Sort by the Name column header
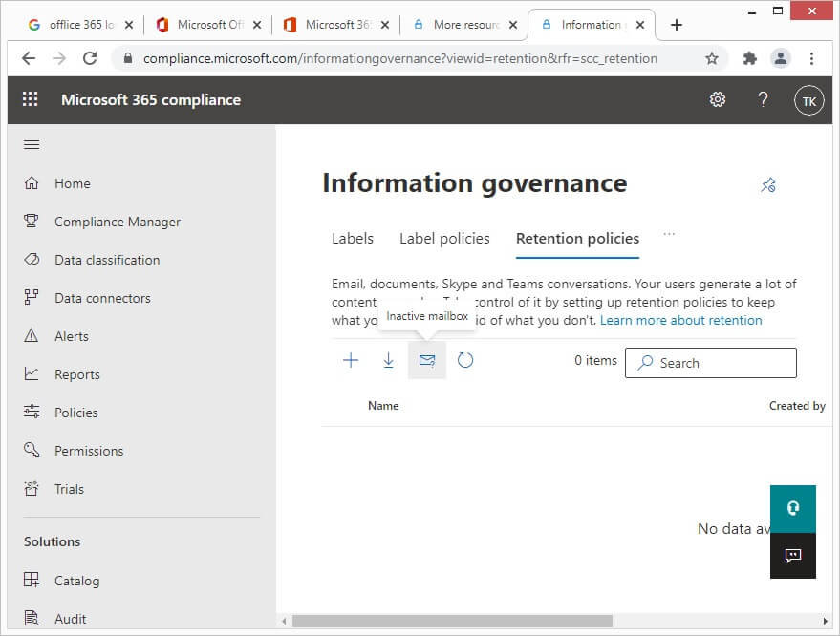The image size is (840, 636). pyautogui.click(x=383, y=406)
